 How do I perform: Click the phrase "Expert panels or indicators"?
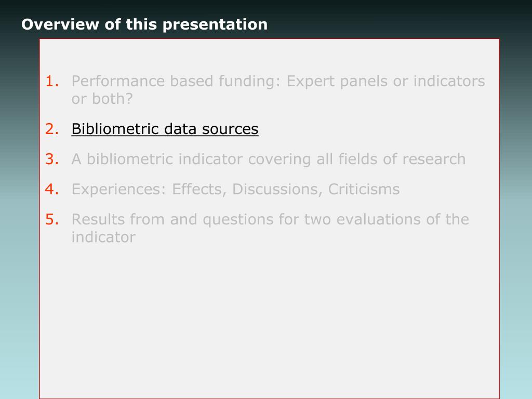[386, 82]
